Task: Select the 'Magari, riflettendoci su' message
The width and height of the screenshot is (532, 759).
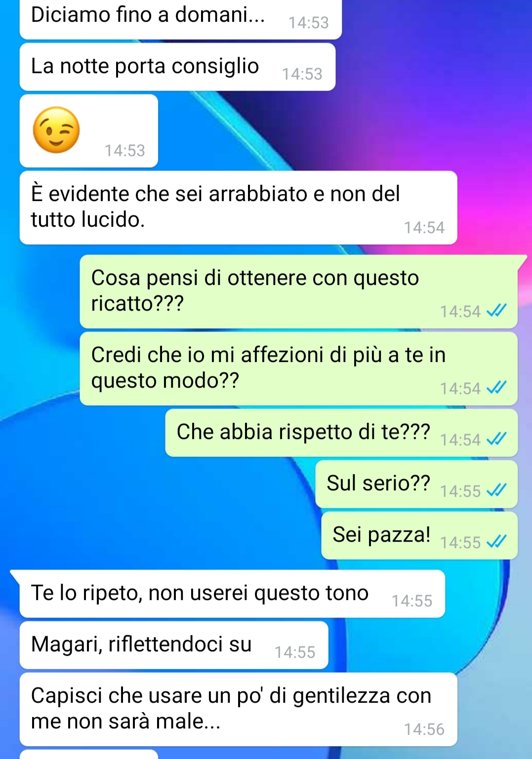Action: (x=174, y=645)
